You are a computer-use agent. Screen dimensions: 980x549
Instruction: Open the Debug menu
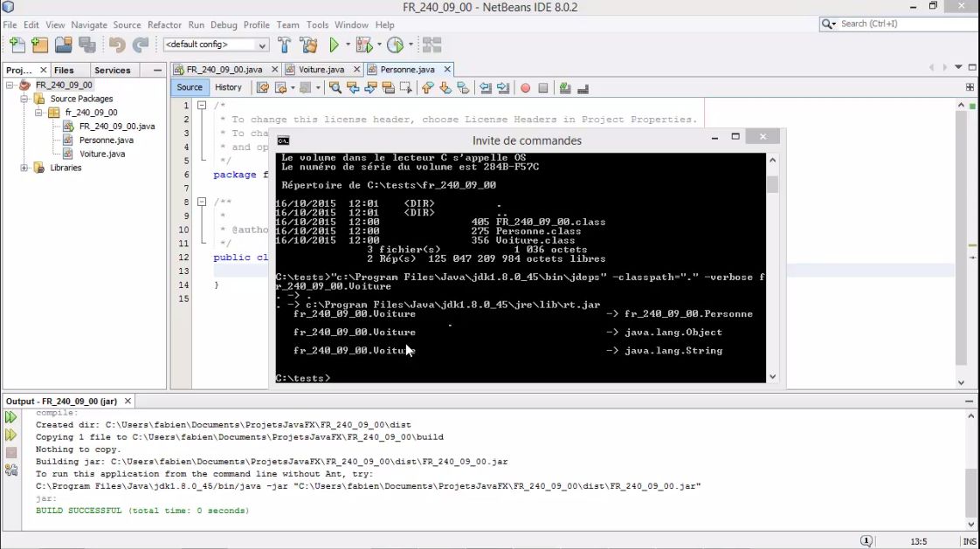tap(224, 25)
